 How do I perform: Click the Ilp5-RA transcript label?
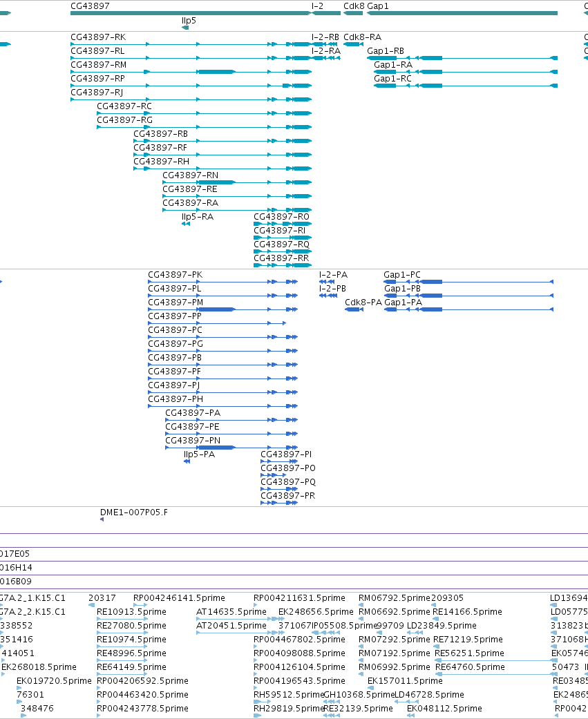tap(198, 216)
